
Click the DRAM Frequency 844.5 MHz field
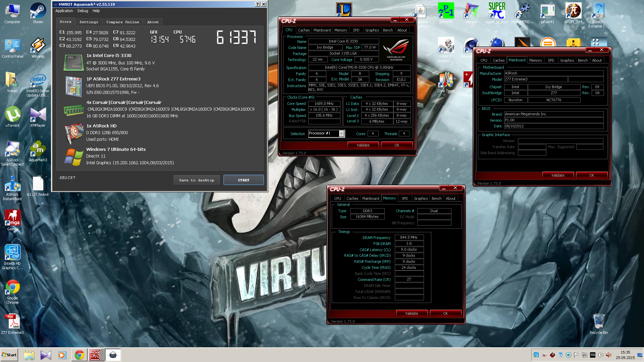[x=409, y=237]
